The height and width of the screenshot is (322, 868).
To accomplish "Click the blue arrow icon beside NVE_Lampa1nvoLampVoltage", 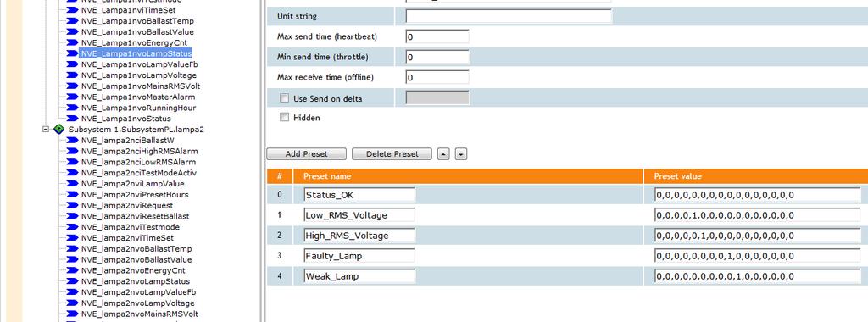I will click(x=72, y=75).
